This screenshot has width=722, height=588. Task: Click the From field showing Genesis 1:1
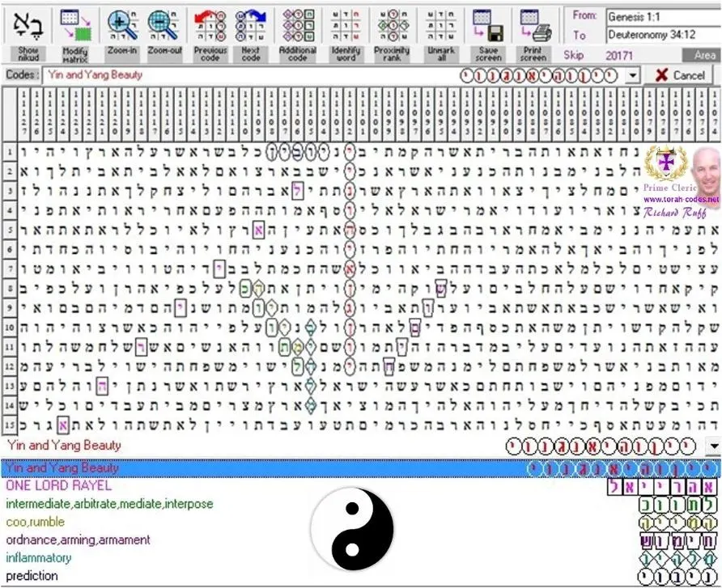pyautogui.click(x=664, y=17)
